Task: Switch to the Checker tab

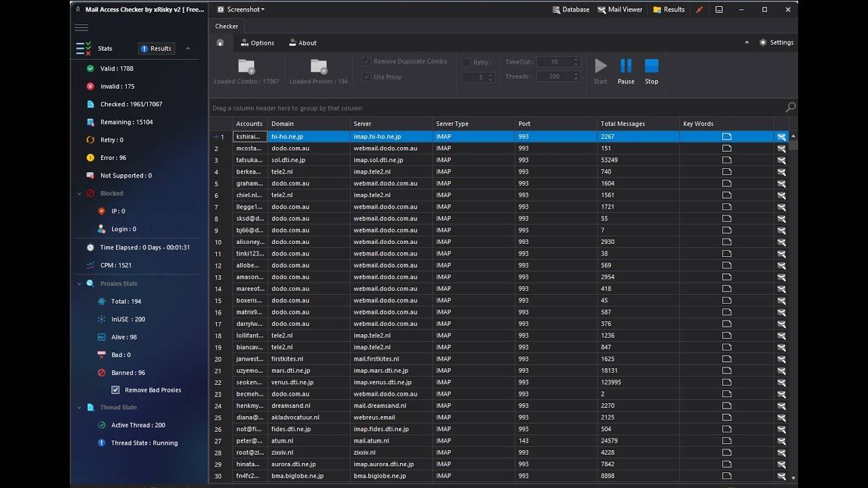Action: [226, 26]
